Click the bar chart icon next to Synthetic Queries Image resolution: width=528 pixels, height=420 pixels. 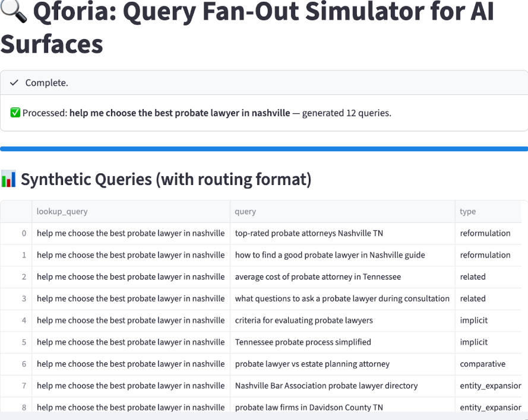click(x=10, y=179)
